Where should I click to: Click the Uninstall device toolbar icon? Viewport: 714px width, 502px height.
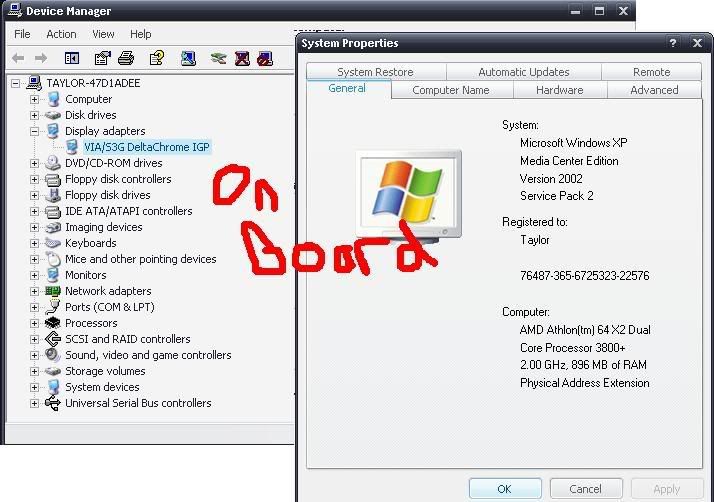pyautogui.click(x=242, y=58)
